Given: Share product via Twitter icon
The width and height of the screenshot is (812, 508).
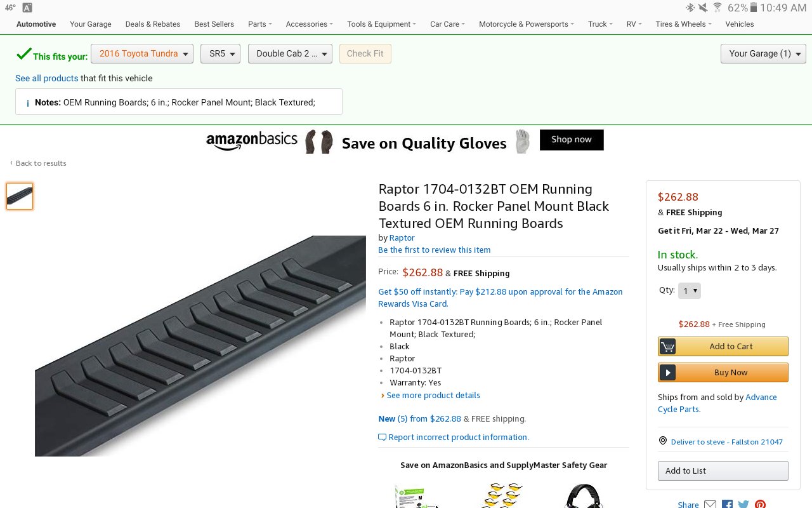Looking at the screenshot, I should click(743, 504).
